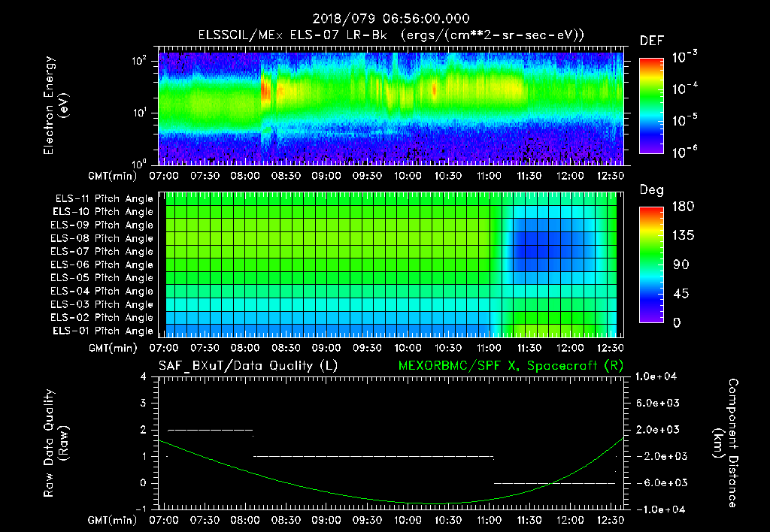
Task: Click the SAF_BXuT/Data Quality (L) label
Action: tap(248, 366)
